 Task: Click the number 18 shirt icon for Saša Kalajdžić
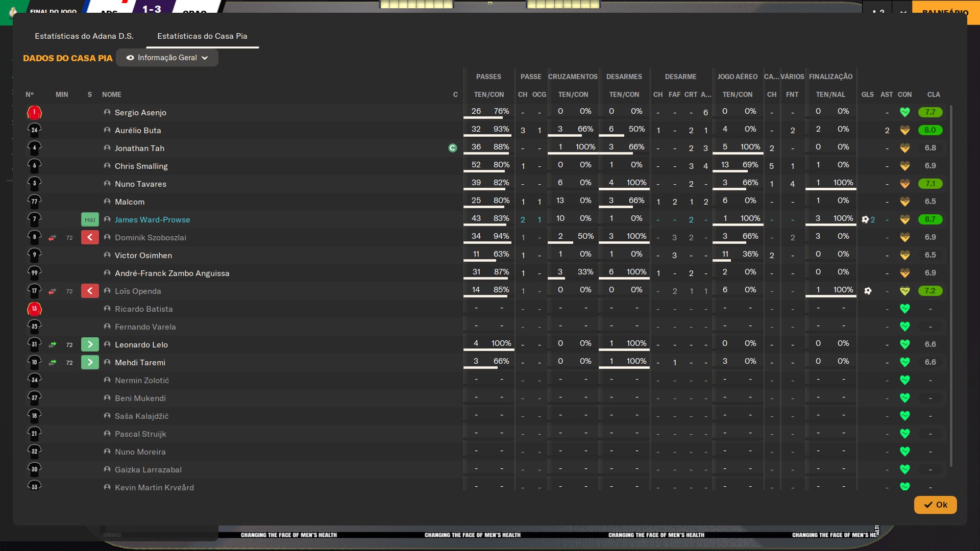tap(34, 416)
